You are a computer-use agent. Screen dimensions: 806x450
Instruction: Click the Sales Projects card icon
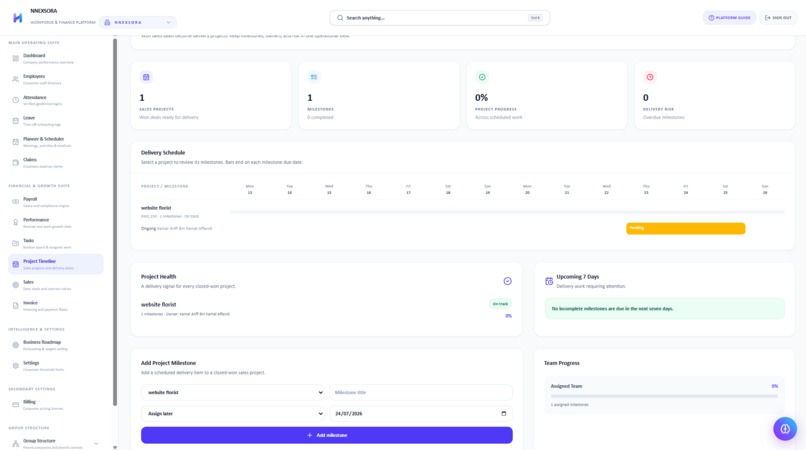pyautogui.click(x=146, y=77)
